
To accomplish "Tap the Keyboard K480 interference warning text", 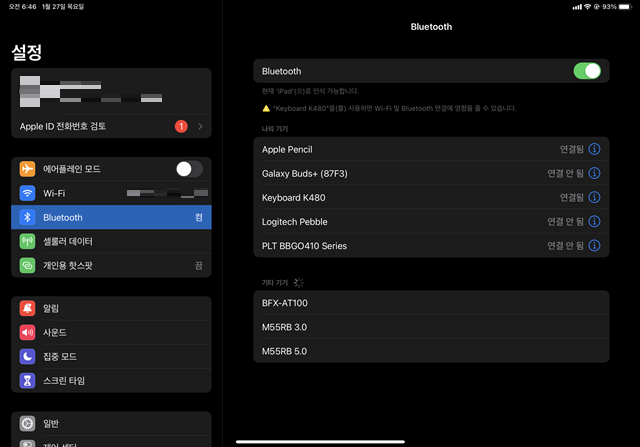I will click(394, 108).
